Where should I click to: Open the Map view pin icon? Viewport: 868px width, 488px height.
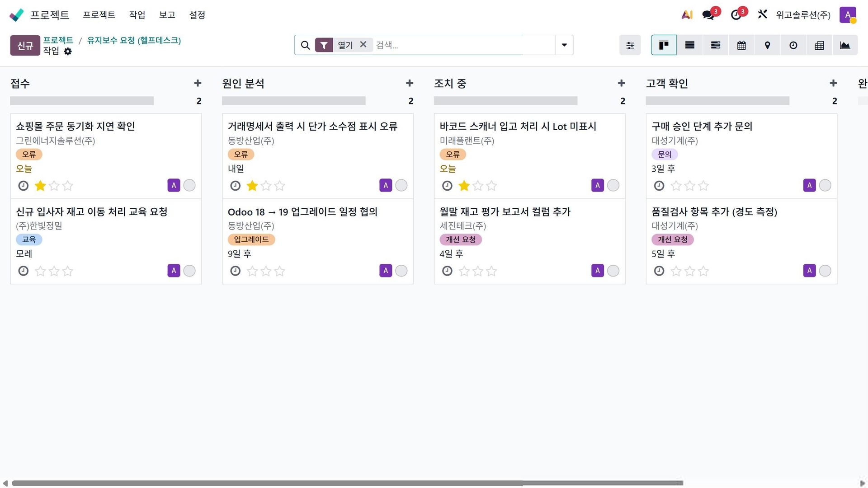767,45
